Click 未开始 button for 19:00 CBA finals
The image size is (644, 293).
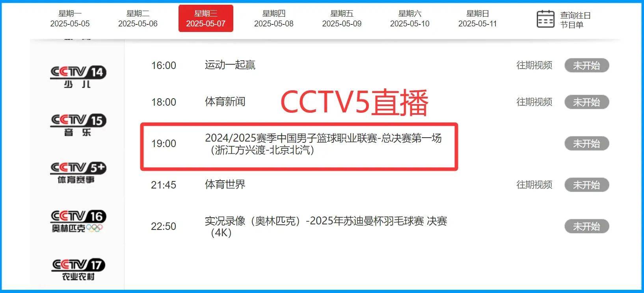(586, 144)
